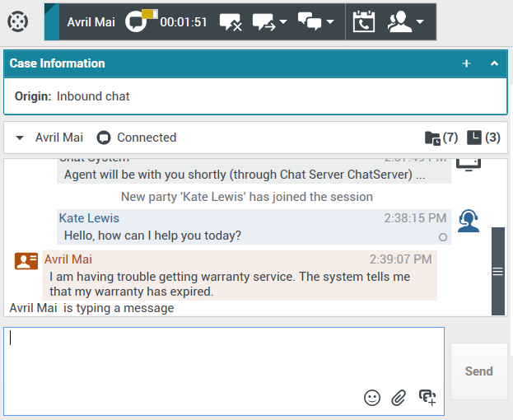The width and height of the screenshot is (513, 420).
Task: Insert an emoji into the message
Action: pyautogui.click(x=372, y=398)
